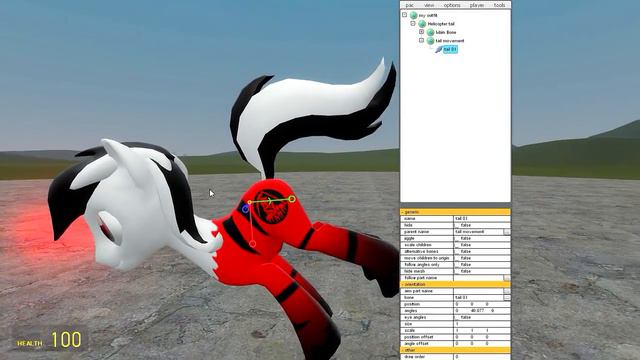Open the follow part name picker button
This screenshot has width=640, height=360.
point(507,278)
